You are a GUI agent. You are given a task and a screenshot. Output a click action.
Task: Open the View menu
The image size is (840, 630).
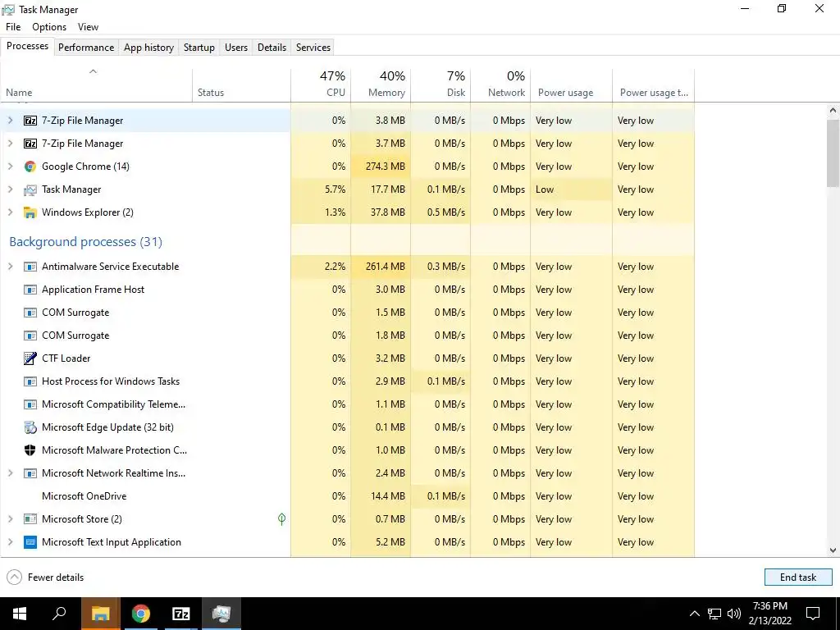click(x=88, y=27)
